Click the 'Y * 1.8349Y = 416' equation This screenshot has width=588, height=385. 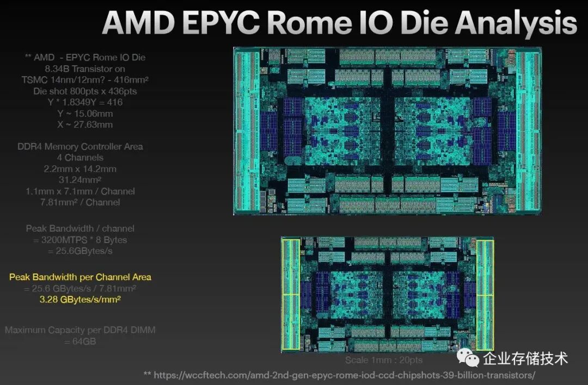[x=85, y=102]
